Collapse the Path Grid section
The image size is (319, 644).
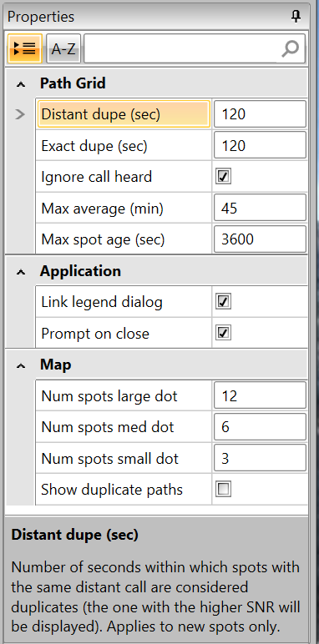coord(21,84)
